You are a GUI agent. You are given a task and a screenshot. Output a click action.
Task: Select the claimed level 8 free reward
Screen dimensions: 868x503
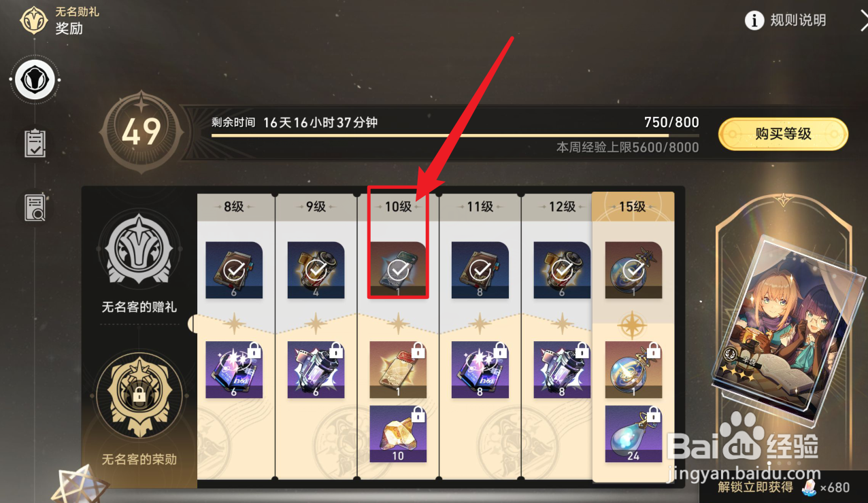[x=234, y=270]
